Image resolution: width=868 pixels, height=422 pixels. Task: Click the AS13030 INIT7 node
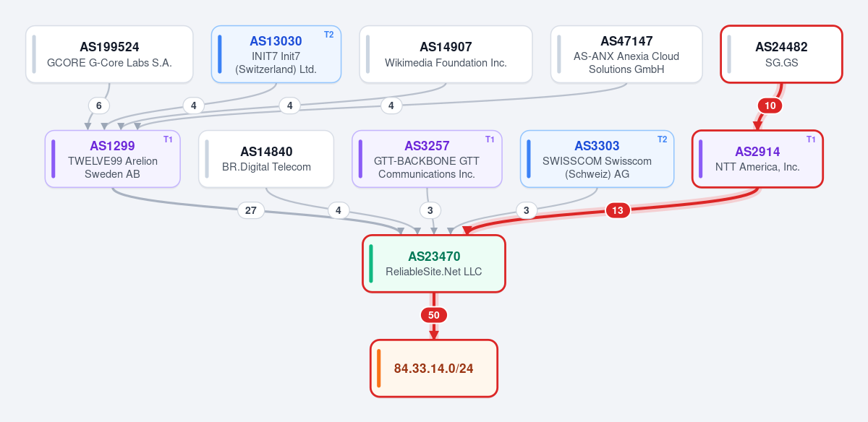(276, 54)
